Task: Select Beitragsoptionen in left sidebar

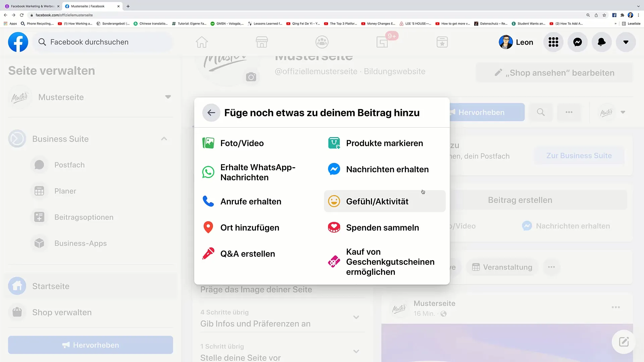Action: point(84,217)
